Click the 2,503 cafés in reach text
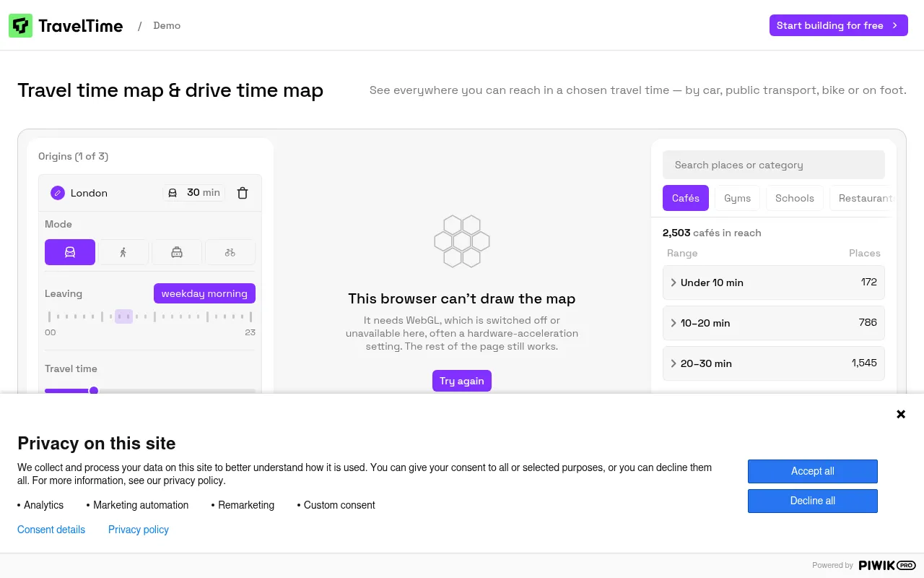Viewport: 924px width, 578px height. tap(712, 233)
